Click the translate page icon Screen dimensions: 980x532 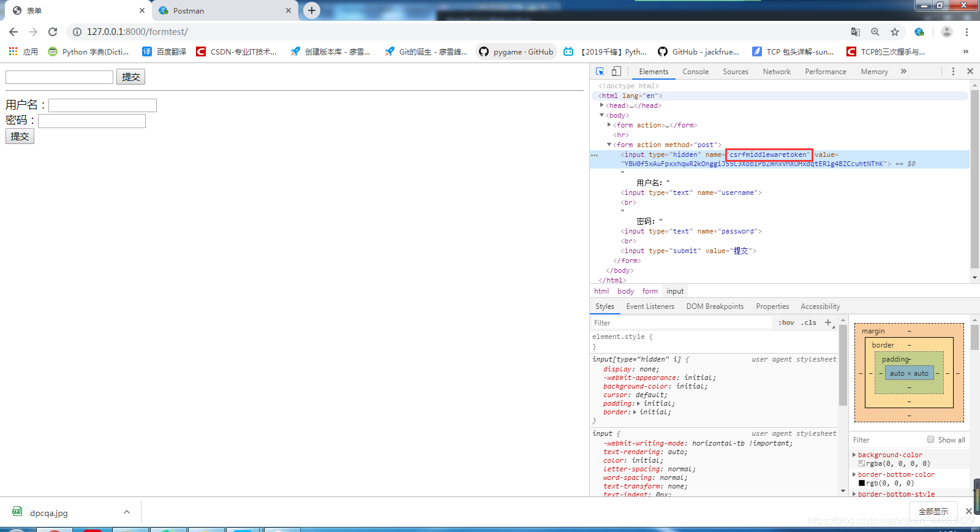(x=856, y=32)
